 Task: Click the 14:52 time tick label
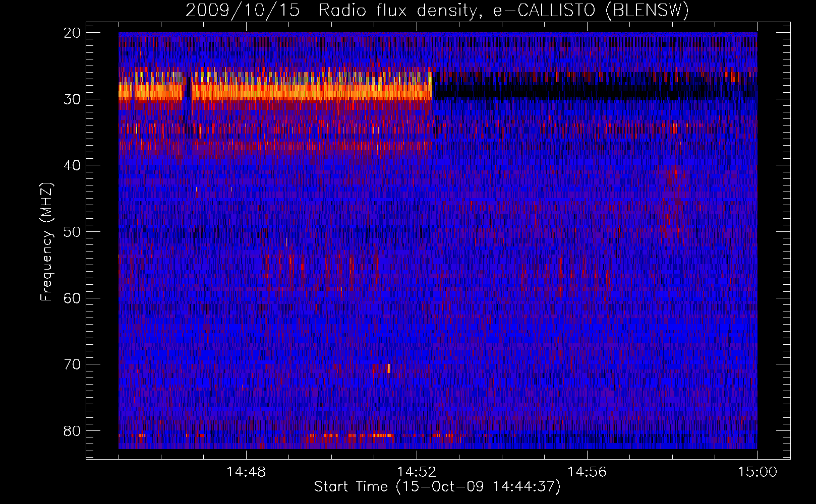pos(417,472)
